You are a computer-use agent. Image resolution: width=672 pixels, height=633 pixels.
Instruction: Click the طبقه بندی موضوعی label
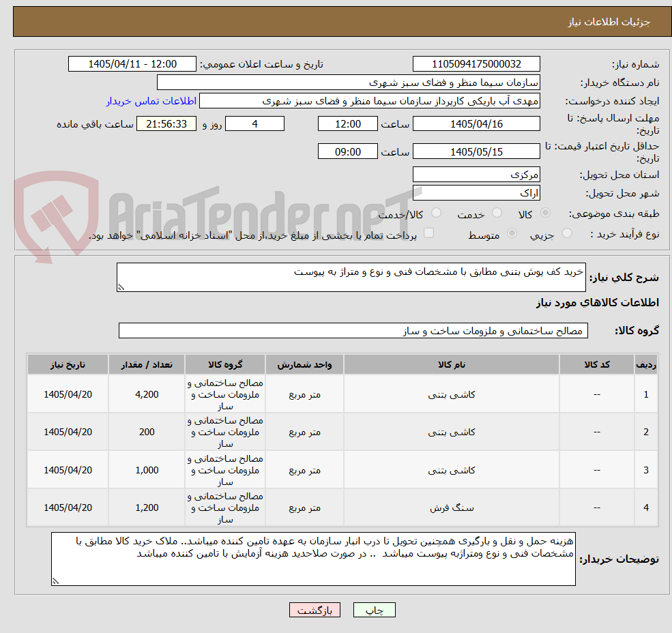click(614, 214)
